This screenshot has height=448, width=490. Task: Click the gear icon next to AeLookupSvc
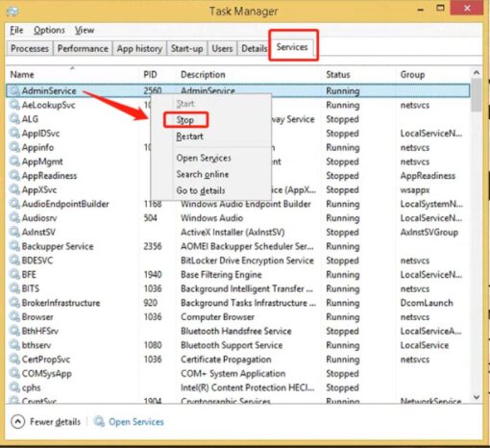[14, 105]
